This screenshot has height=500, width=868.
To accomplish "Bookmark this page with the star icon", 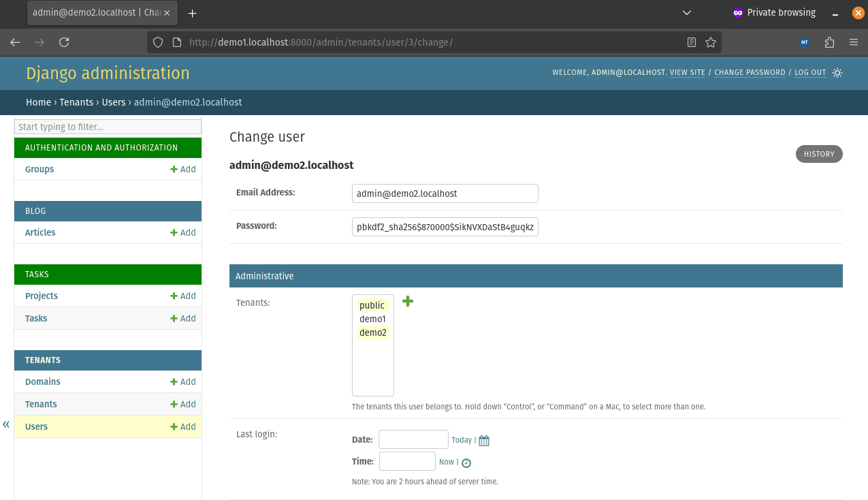I will pyautogui.click(x=711, y=42).
